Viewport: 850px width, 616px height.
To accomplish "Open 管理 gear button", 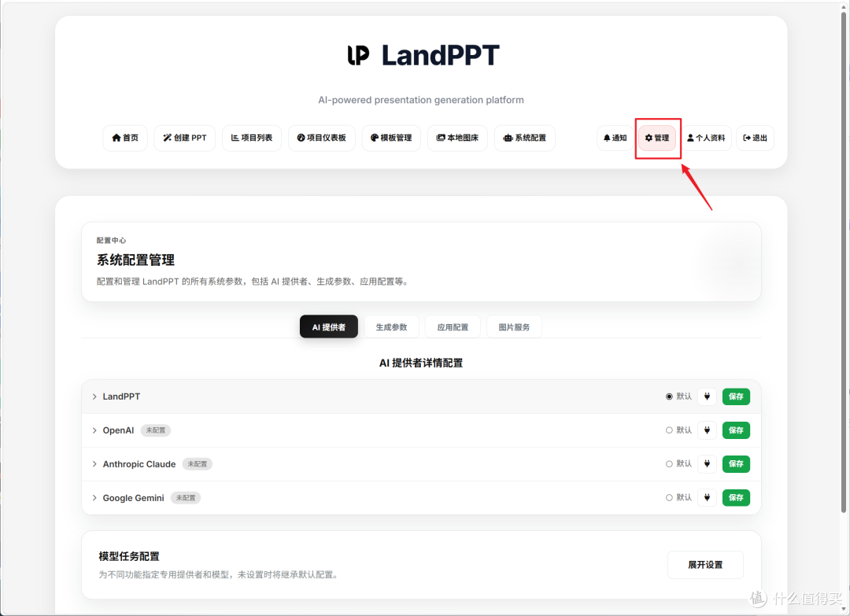I will click(657, 138).
